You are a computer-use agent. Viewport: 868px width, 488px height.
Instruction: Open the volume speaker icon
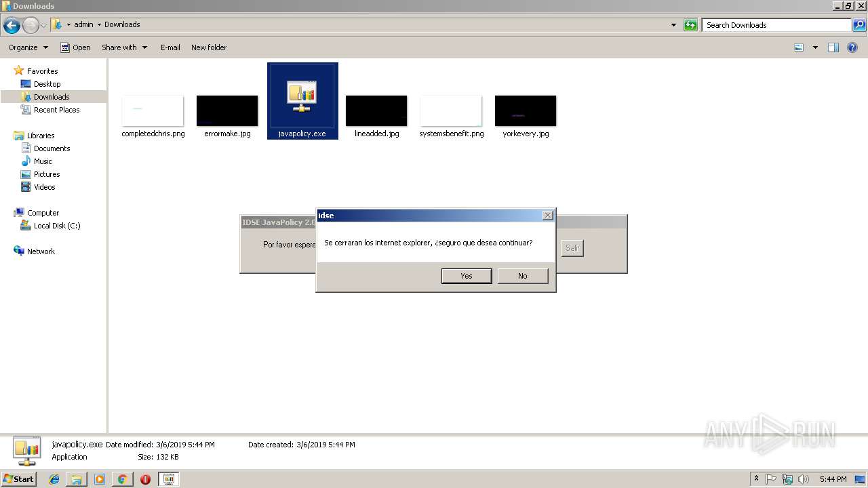pyautogui.click(x=804, y=479)
